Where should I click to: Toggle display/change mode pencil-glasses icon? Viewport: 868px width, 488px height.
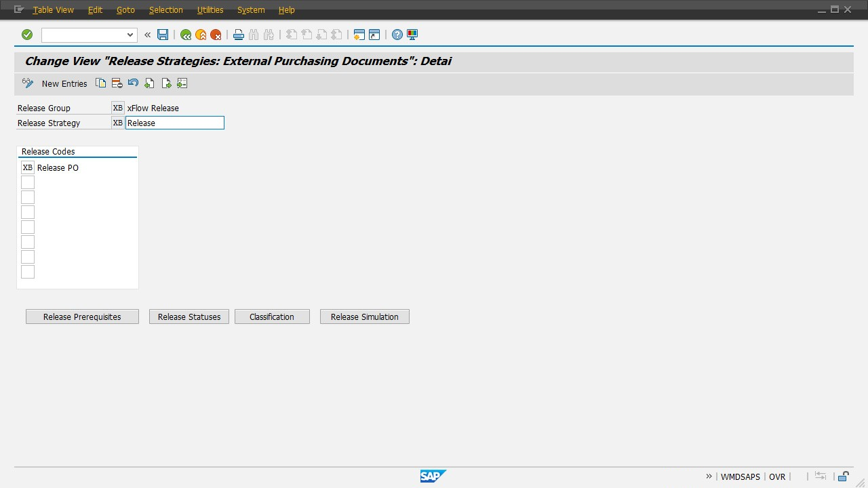pos(28,83)
